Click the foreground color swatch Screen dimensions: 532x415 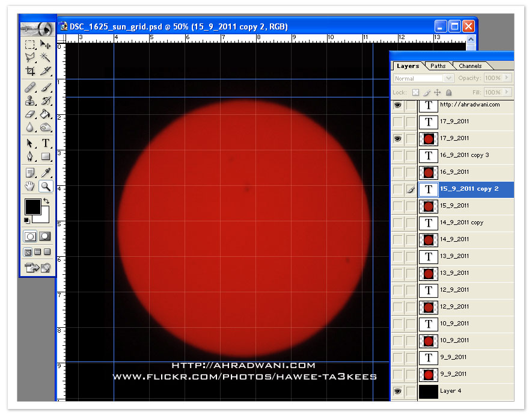click(x=32, y=207)
